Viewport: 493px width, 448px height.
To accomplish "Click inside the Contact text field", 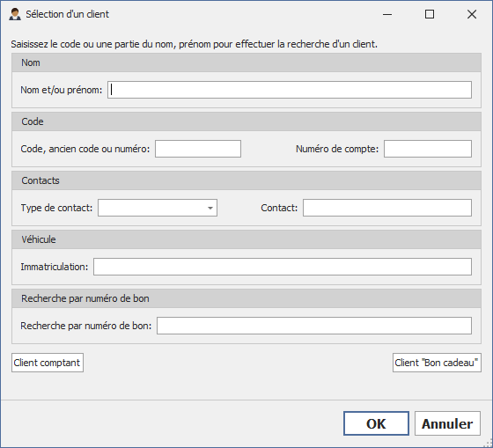I will (x=387, y=208).
